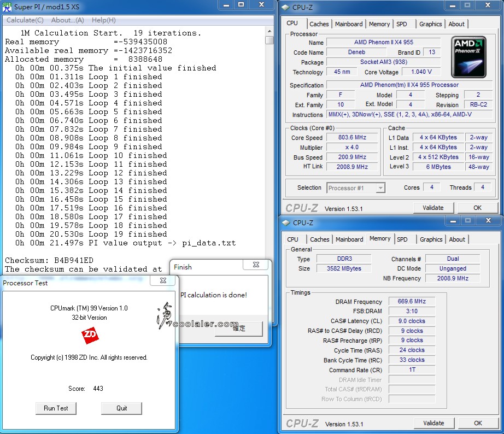The width and height of the screenshot is (504, 434).
Task: Switch to Caches tab in top CPU-Z window
Action: [319, 24]
